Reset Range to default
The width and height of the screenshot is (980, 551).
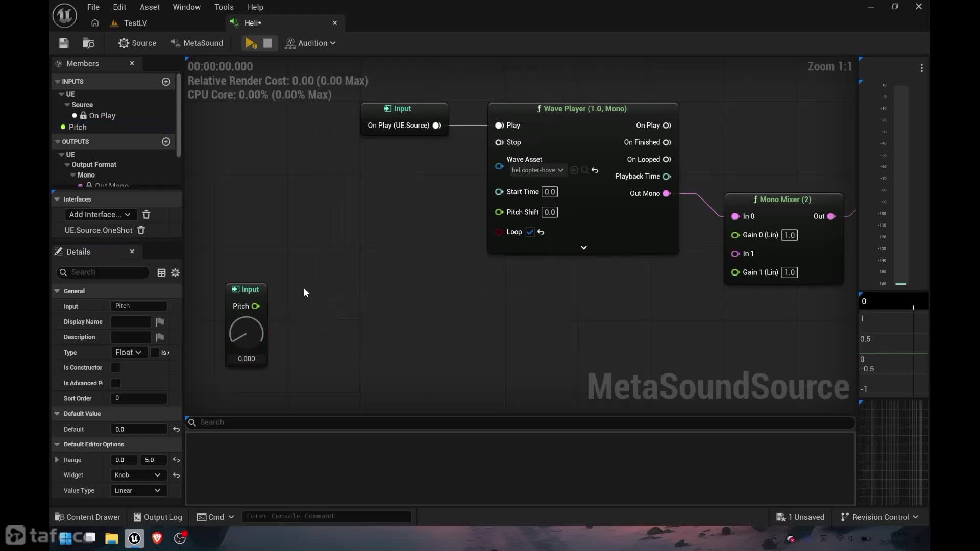176,460
